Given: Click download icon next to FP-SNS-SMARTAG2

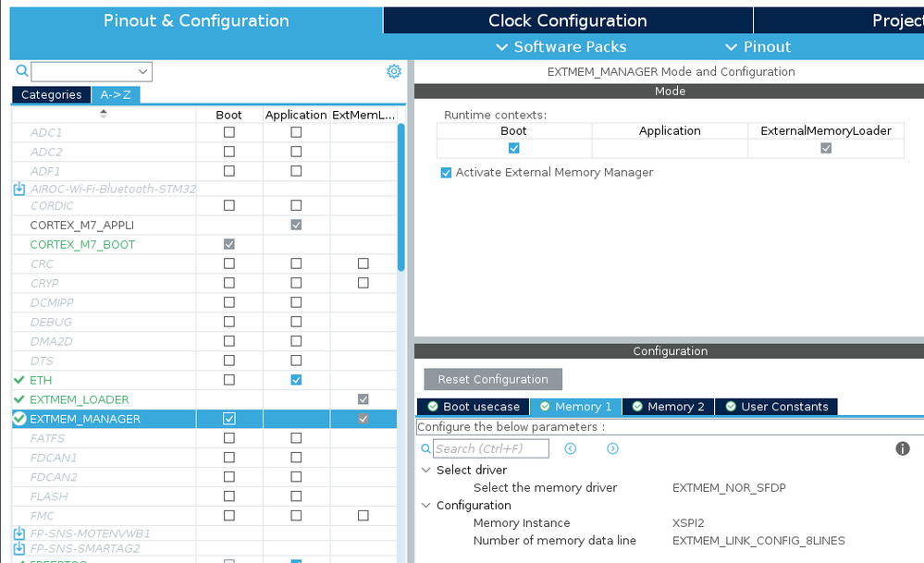Looking at the screenshot, I should coord(18,548).
